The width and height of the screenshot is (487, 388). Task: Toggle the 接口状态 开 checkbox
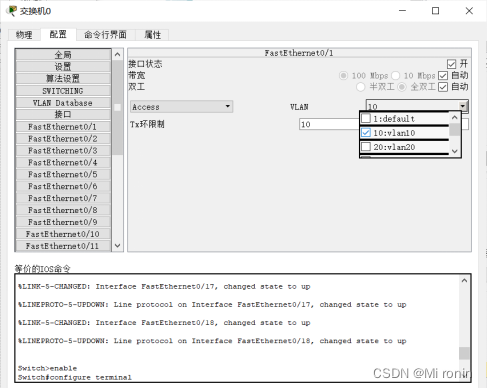pyautogui.click(x=451, y=64)
